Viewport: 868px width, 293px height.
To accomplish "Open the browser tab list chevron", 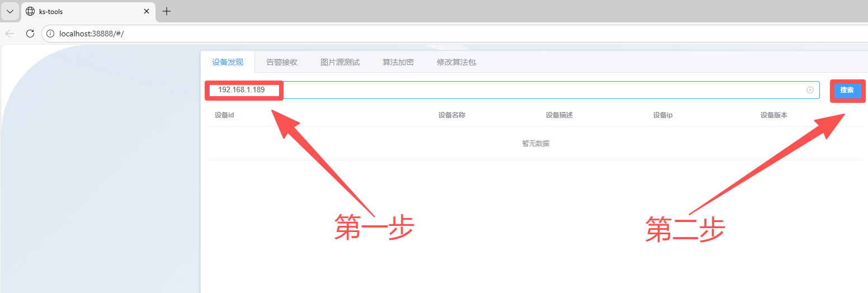I will pyautogui.click(x=10, y=11).
